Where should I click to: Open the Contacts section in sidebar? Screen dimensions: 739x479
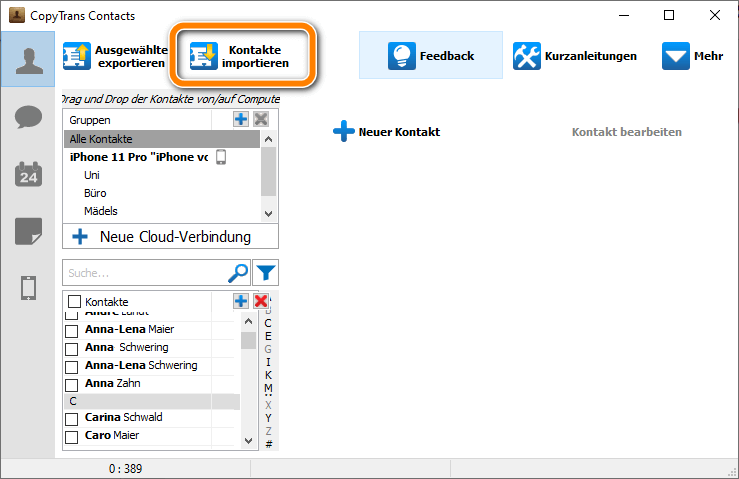tap(28, 59)
